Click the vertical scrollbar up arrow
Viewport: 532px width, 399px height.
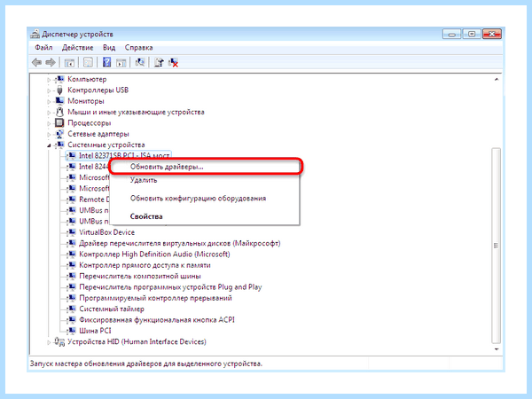497,80
